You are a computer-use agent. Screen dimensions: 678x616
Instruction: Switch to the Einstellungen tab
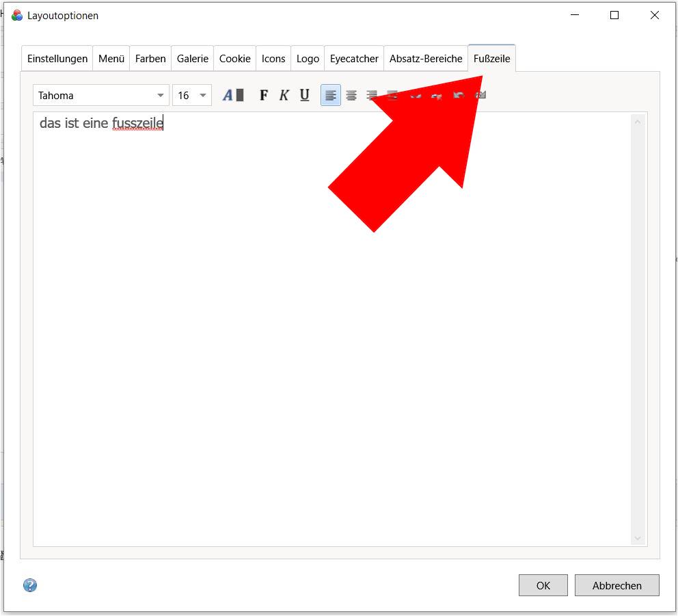[x=57, y=58]
